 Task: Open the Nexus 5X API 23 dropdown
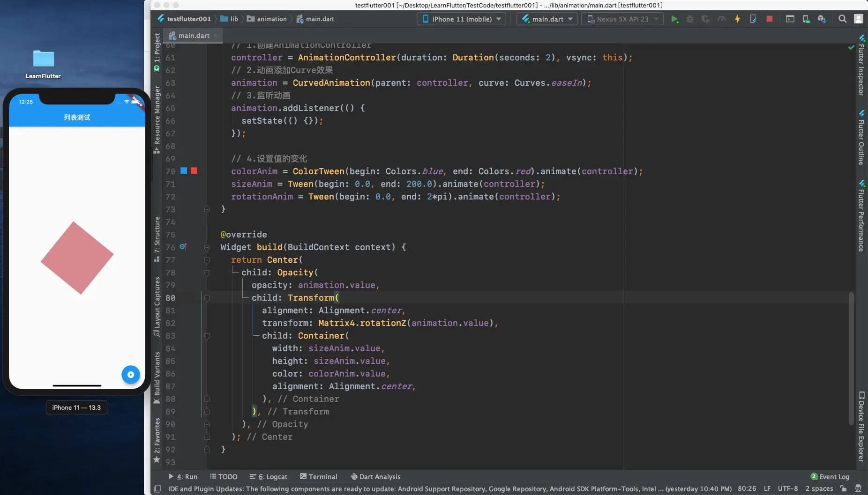pyautogui.click(x=622, y=19)
